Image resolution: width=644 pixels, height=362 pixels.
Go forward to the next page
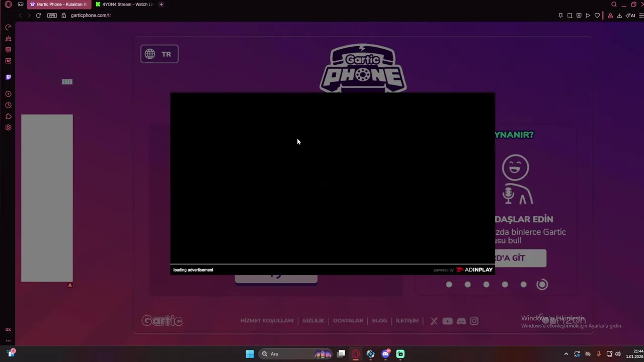(29, 16)
